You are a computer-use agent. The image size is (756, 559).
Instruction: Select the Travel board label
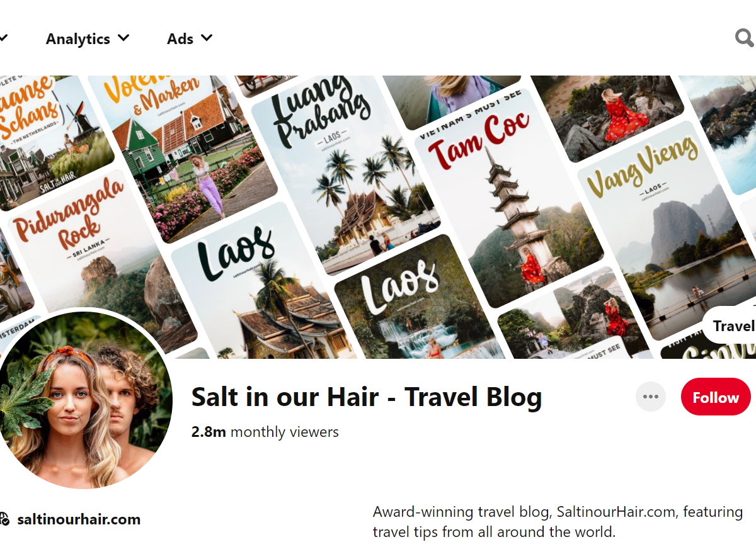tap(733, 326)
